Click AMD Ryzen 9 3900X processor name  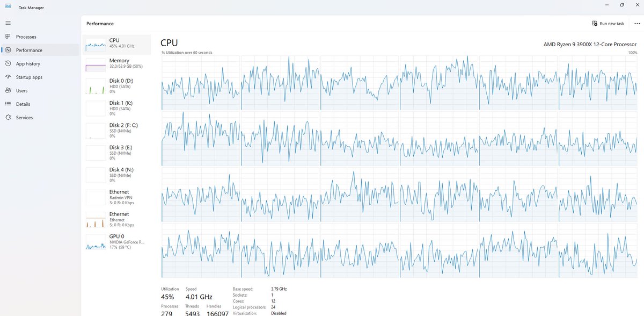[590, 44]
